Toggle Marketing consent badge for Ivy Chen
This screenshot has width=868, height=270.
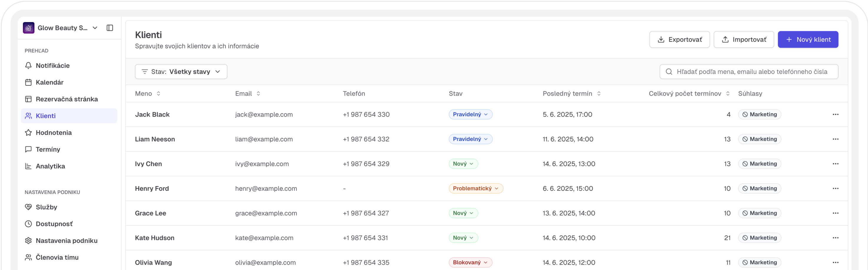(760, 164)
